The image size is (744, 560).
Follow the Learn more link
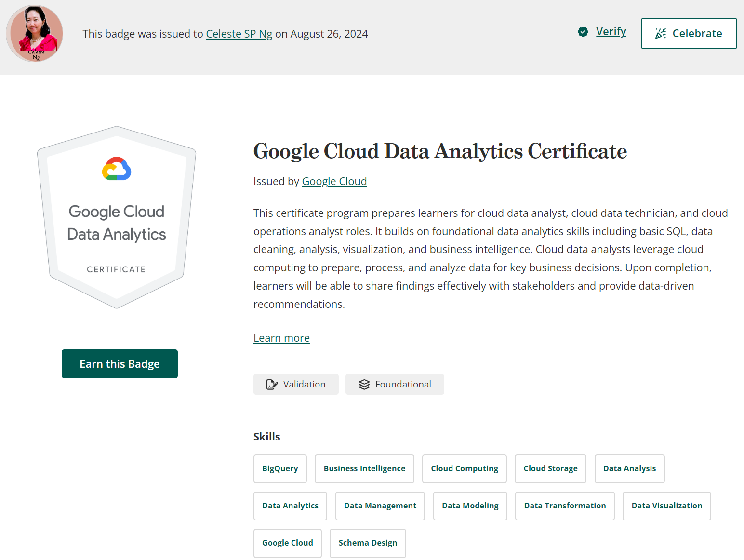click(281, 338)
